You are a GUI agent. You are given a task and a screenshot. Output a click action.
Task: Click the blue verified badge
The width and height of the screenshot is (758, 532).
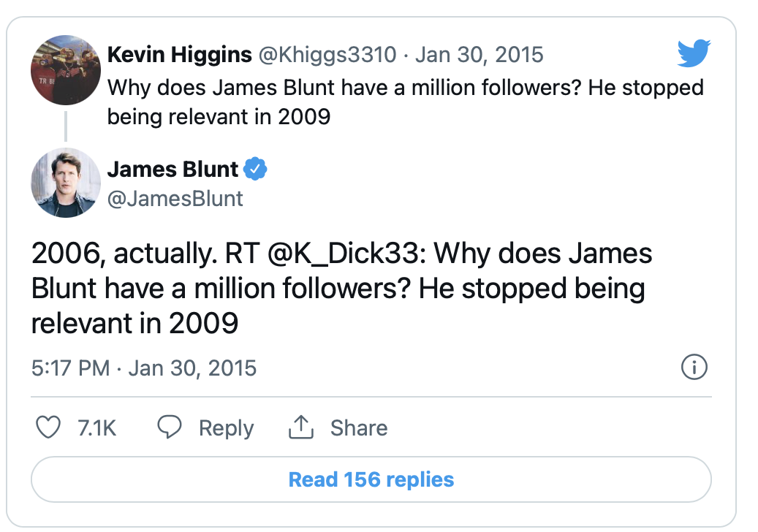tap(255, 170)
